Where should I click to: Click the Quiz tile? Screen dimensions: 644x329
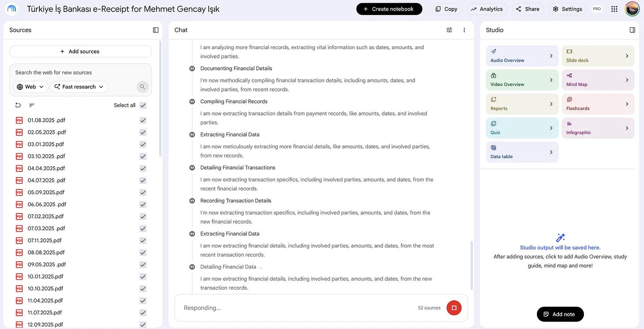point(522,128)
